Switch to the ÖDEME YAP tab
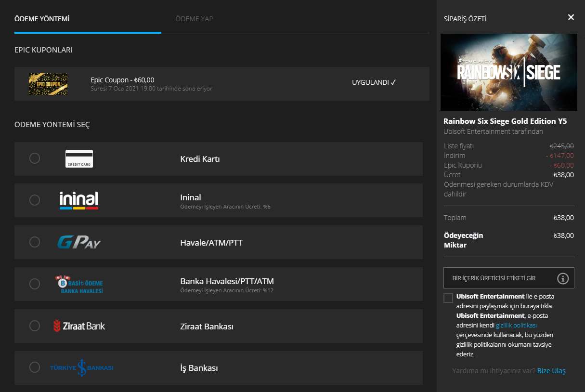The image size is (585, 392). 194,19
